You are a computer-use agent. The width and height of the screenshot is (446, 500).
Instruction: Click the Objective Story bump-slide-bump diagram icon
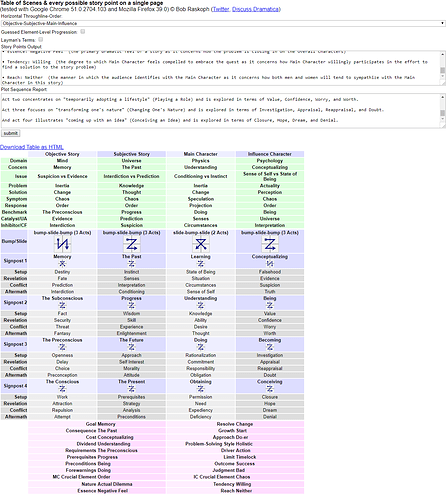pos(62,244)
